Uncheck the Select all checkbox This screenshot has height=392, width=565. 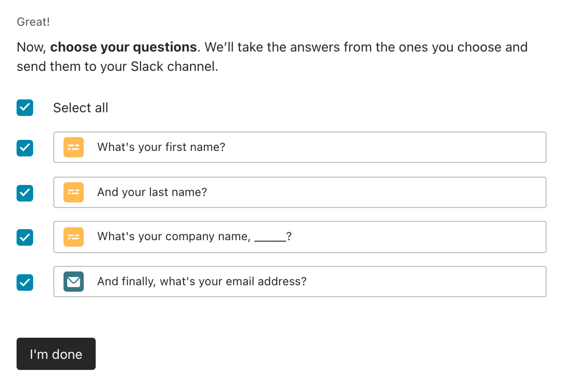(25, 108)
